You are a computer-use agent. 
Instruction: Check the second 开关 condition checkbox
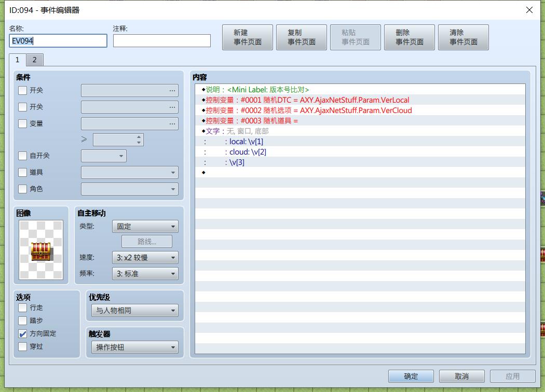(23, 107)
